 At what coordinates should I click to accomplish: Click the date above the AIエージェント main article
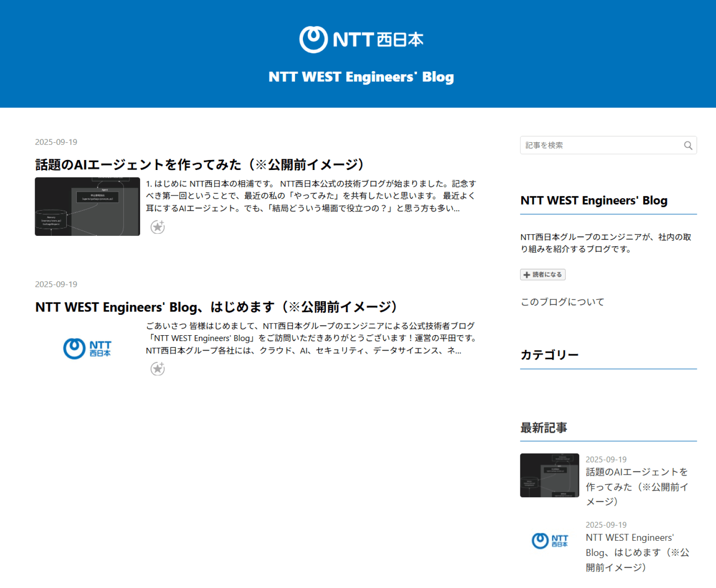(x=56, y=142)
